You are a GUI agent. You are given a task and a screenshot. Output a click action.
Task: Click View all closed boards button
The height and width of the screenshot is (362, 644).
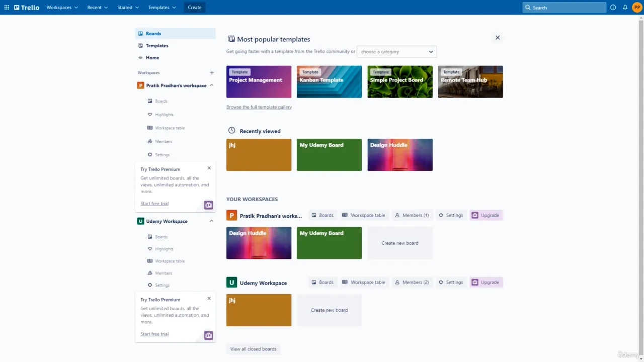[x=254, y=349]
